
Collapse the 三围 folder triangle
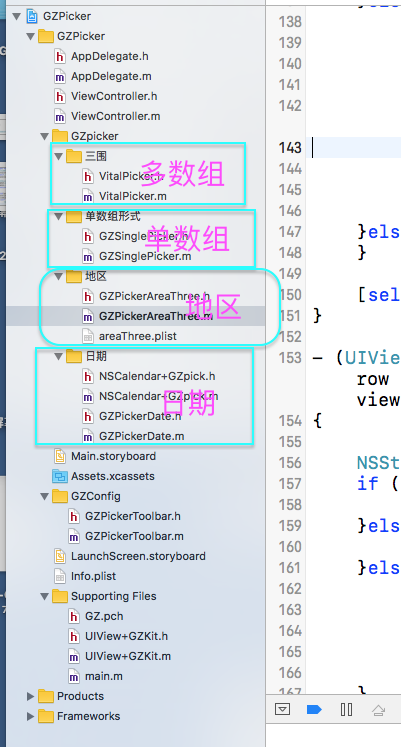(59, 156)
